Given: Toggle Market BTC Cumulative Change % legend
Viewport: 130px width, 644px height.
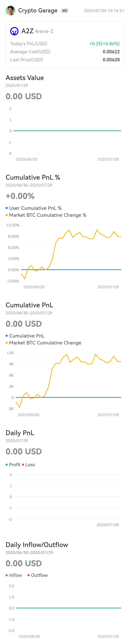Looking at the screenshot, I should (x=46, y=215).
